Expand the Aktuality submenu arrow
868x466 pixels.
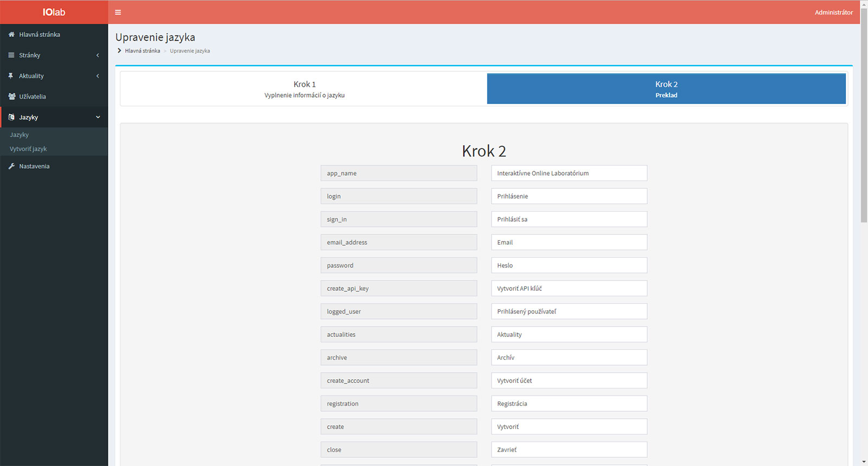(x=98, y=76)
